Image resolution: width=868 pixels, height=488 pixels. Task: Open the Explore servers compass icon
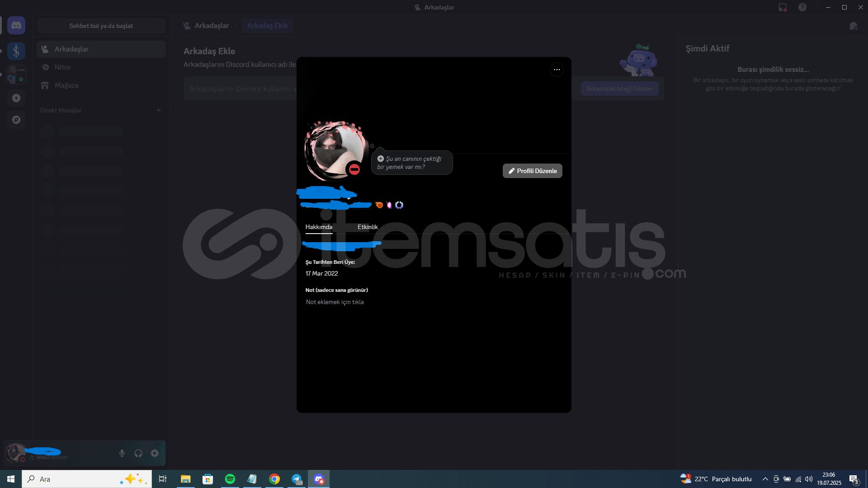16,120
